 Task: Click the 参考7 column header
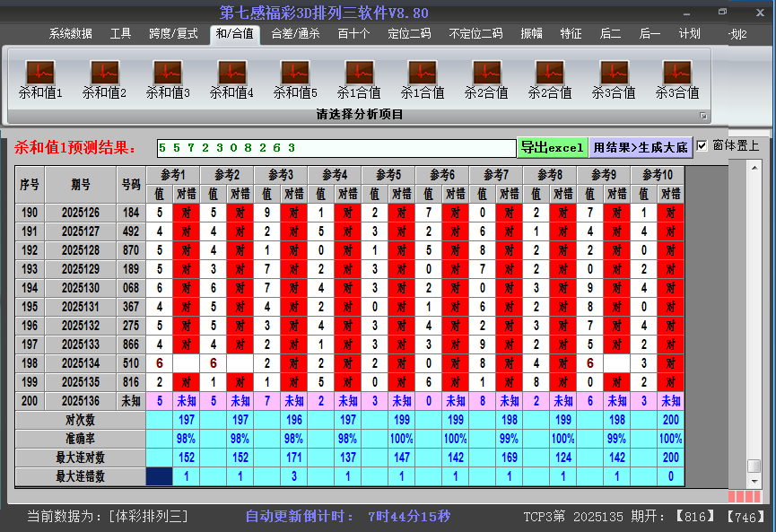point(496,175)
